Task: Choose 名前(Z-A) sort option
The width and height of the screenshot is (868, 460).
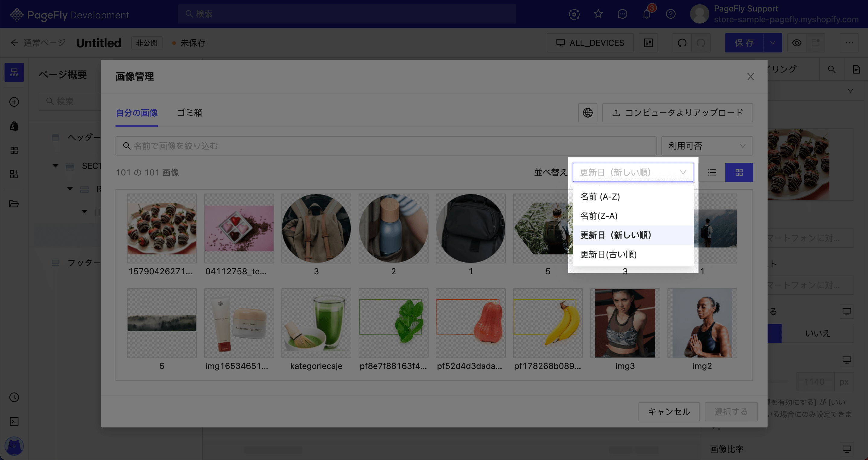Action: [633, 216]
